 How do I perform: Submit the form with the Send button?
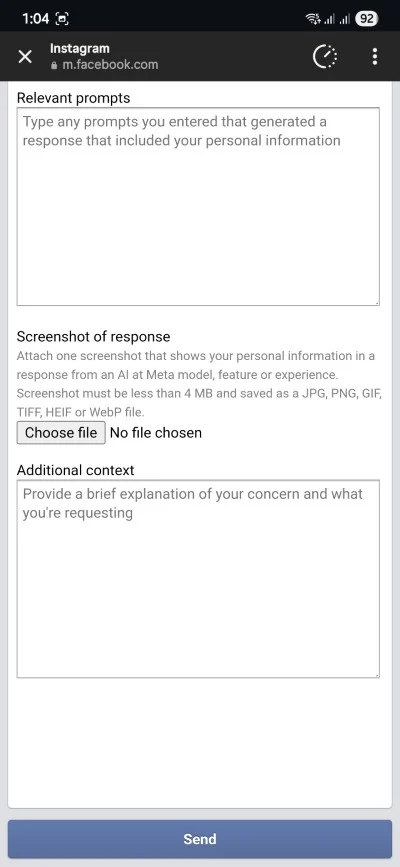point(200,839)
